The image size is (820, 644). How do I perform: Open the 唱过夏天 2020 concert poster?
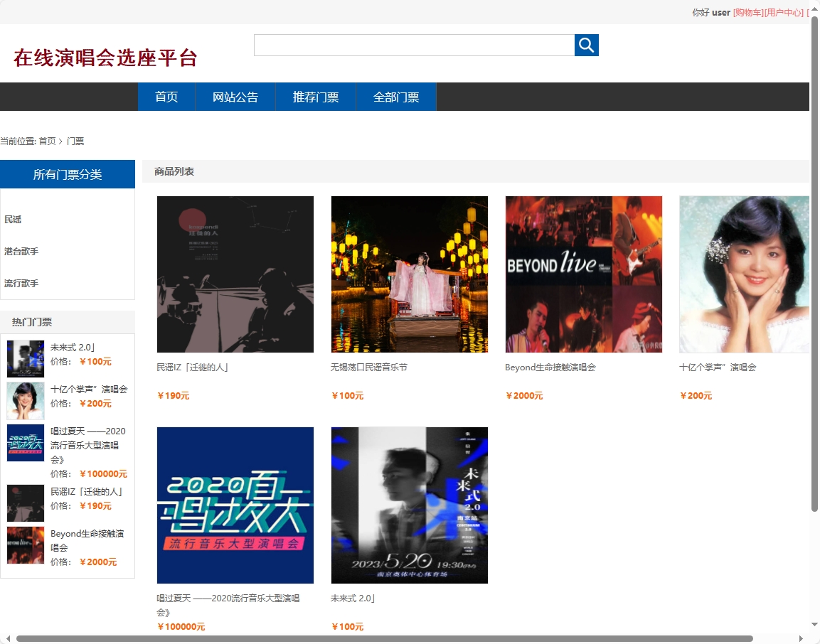coord(235,505)
